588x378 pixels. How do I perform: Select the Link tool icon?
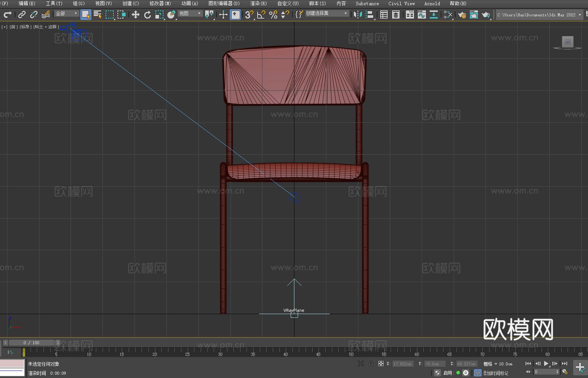coord(22,14)
